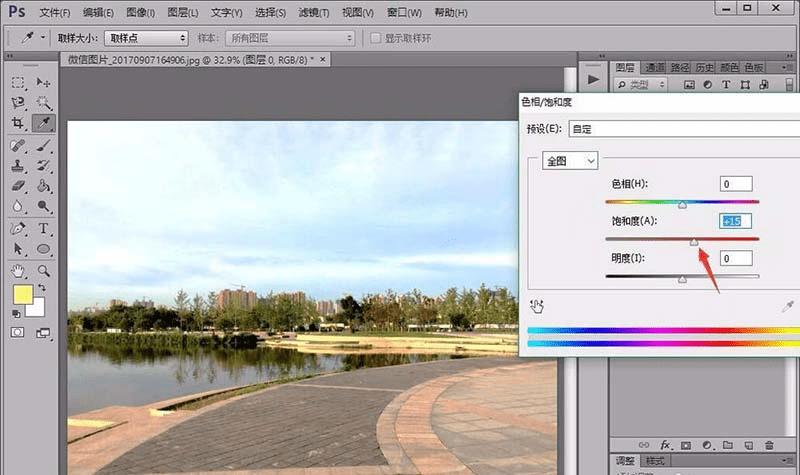Open the 取样大小 dropdown

[146, 38]
